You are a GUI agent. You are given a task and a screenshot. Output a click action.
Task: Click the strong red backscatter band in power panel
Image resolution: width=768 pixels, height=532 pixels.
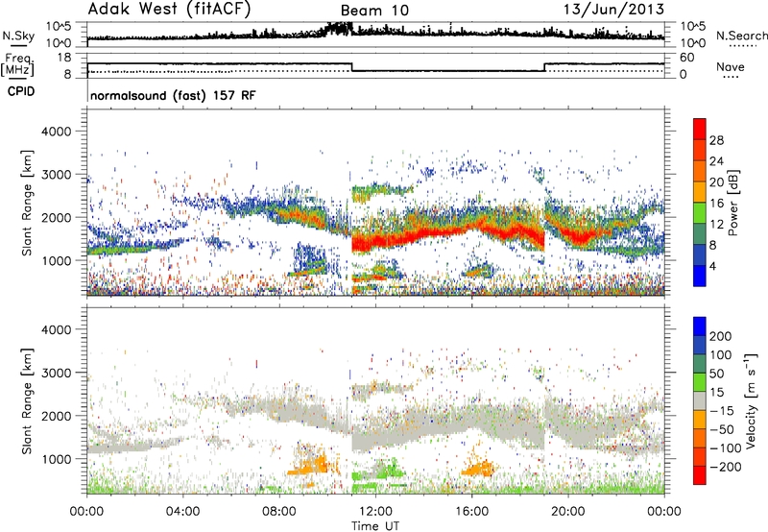pyautogui.click(x=448, y=235)
